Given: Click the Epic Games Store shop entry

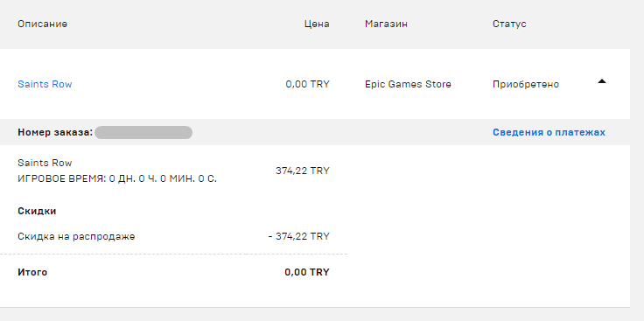Looking at the screenshot, I should pos(408,84).
